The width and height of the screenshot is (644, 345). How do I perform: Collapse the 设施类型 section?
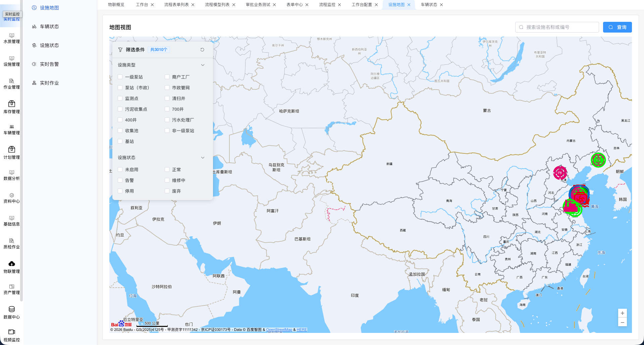coord(203,65)
